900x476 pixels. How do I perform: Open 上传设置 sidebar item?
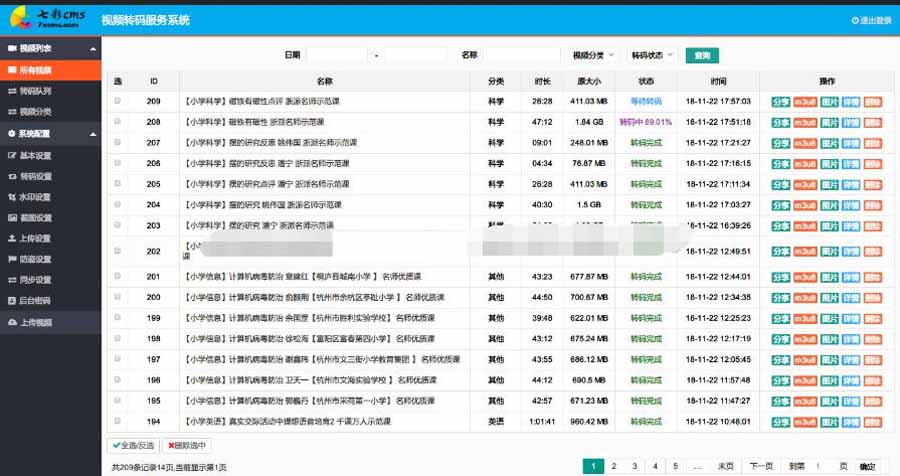pyautogui.click(x=36, y=239)
